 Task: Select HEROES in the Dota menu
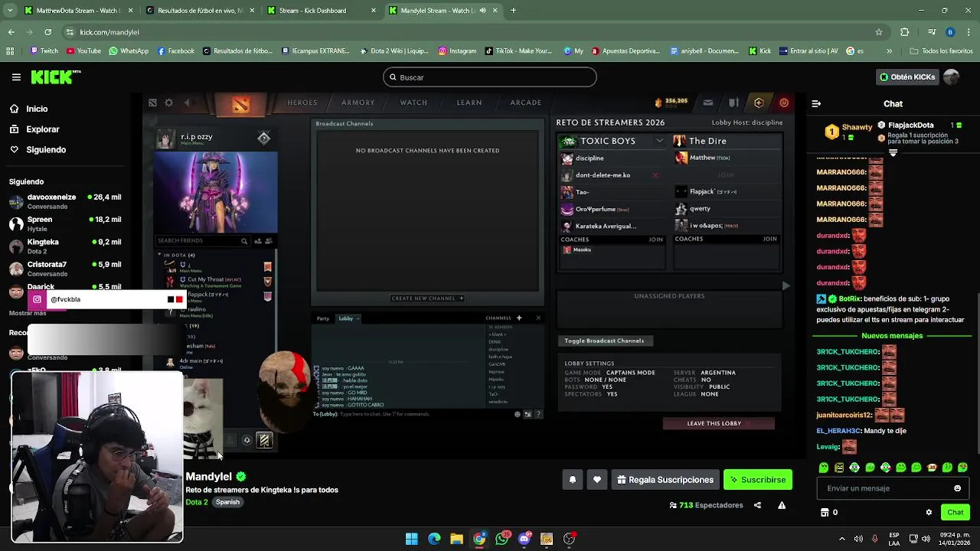[x=302, y=103]
